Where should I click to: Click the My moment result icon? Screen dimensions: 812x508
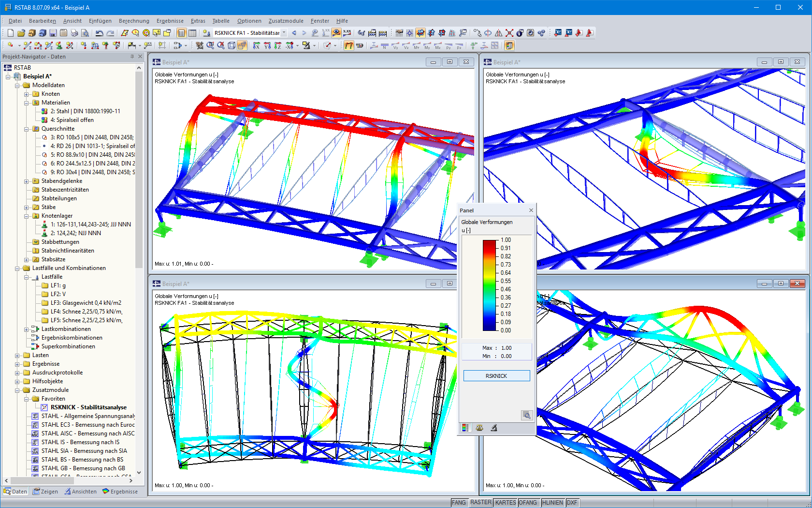(427, 45)
